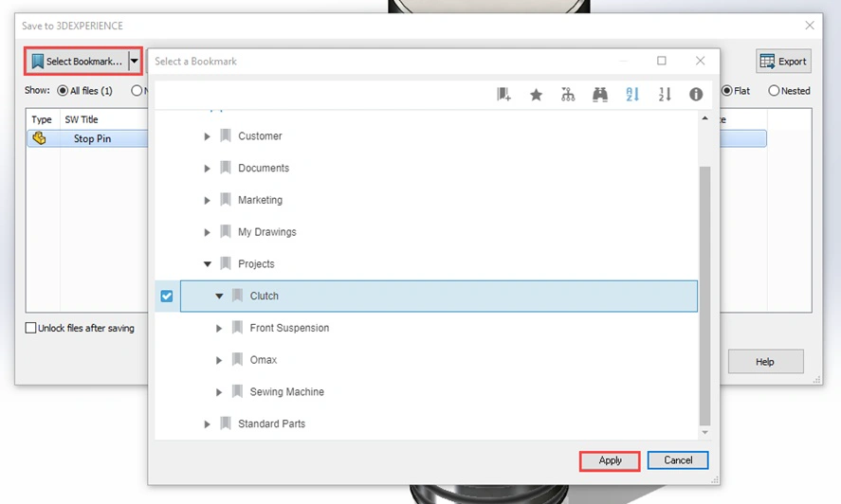Select the All files (1) radio button
841x504 pixels.
(63, 91)
